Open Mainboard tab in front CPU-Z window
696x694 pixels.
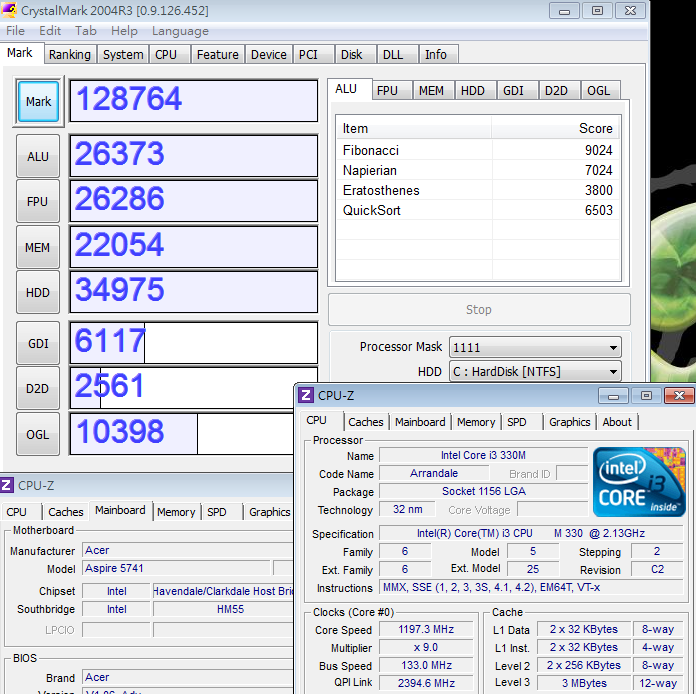420,422
